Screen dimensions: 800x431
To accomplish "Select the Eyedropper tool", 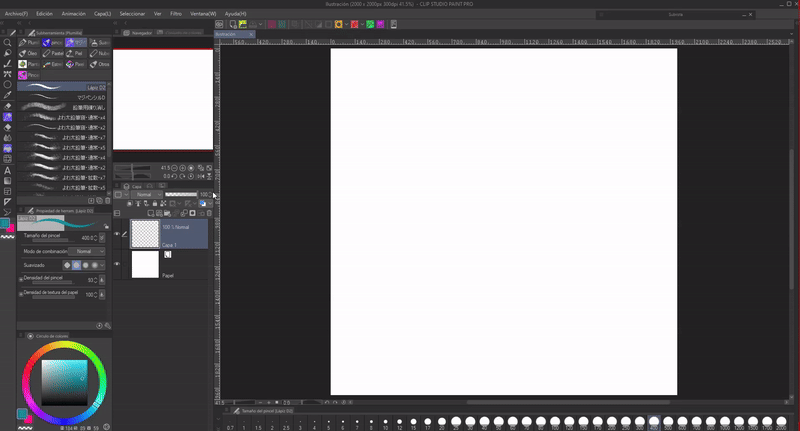I will point(7,95).
